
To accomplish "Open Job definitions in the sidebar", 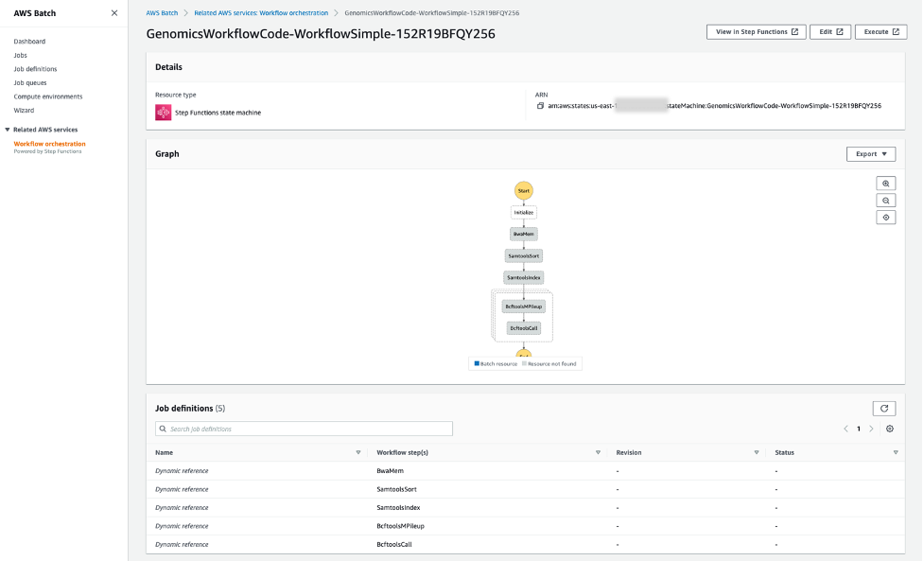I will pos(35,69).
